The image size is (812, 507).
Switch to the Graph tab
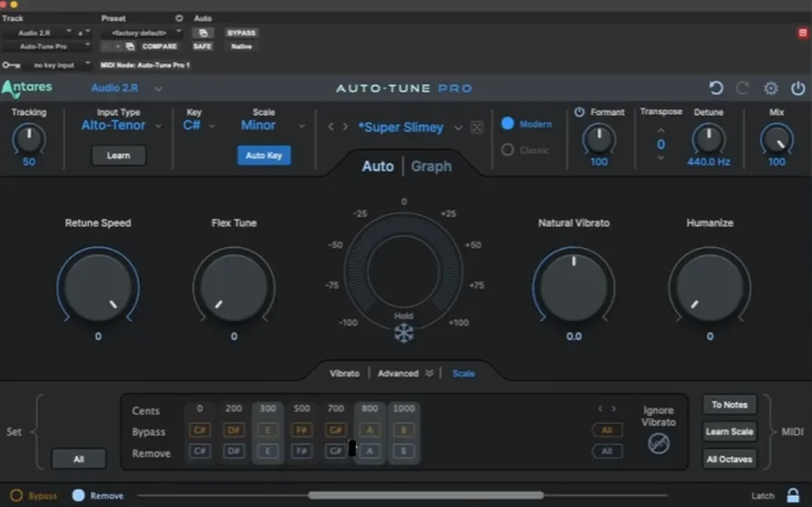(432, 166)
